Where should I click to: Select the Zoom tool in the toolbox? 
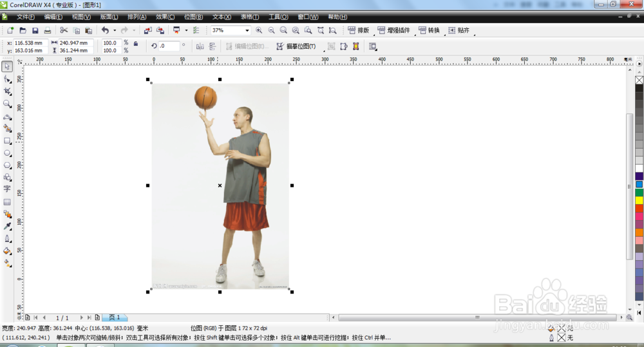7,104
